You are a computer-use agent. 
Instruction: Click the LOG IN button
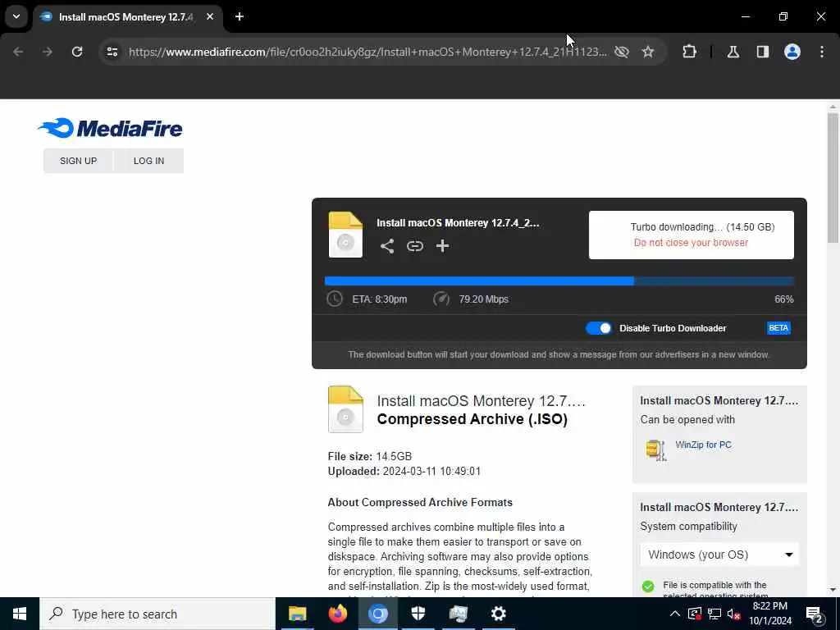click(x=149, y=161)
